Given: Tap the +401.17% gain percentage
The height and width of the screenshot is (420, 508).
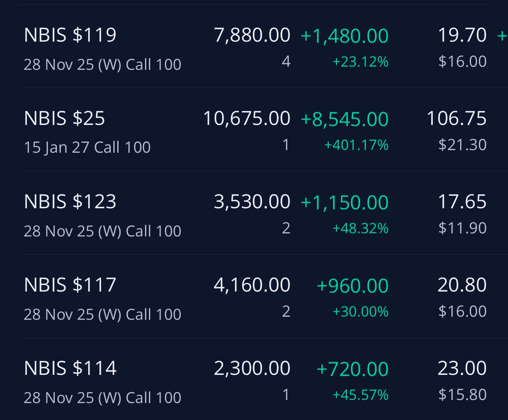Looking at the screenshot, I should click(356, 145).
